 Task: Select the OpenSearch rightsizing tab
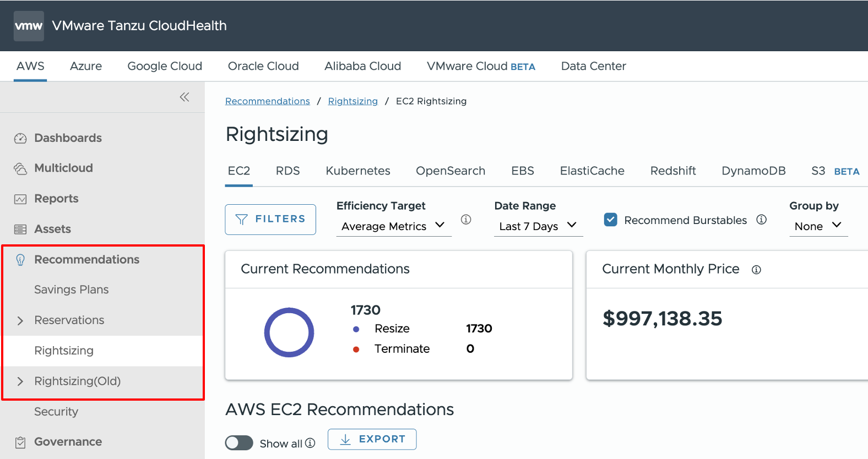pyautogui.click(x=451, y=171)
